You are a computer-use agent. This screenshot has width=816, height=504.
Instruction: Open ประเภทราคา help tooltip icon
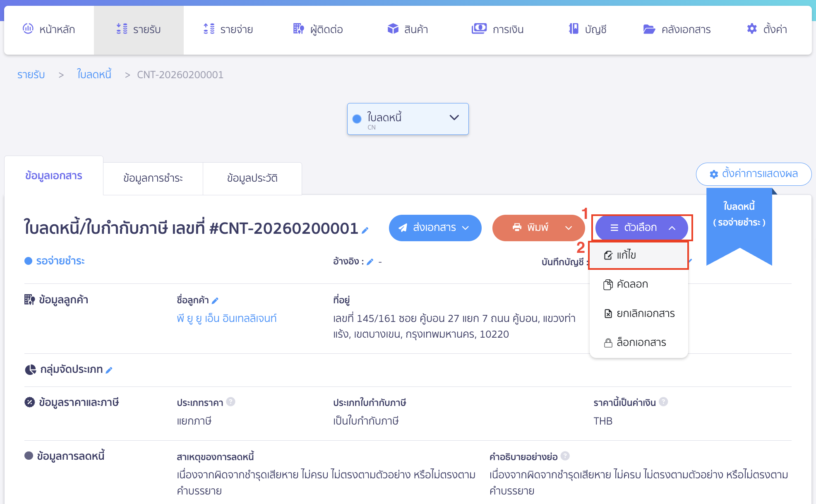[x=231, y=402]
